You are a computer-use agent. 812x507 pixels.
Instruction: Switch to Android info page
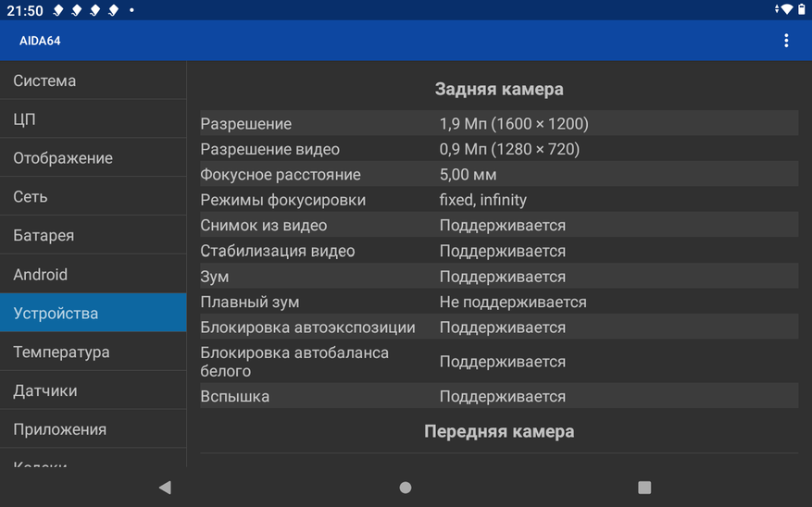click(x=94, y=274)
